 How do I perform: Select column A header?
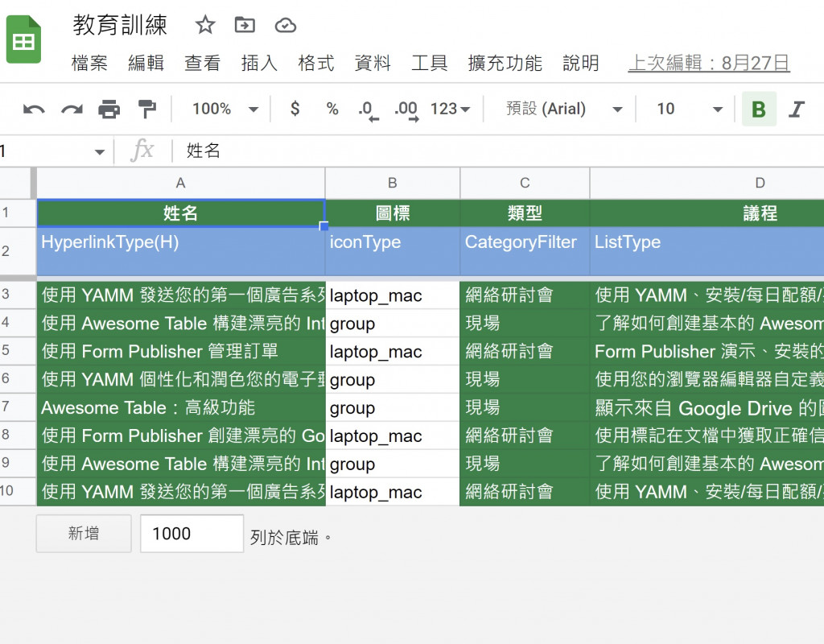pyautogui.click(x=181, y=183)
